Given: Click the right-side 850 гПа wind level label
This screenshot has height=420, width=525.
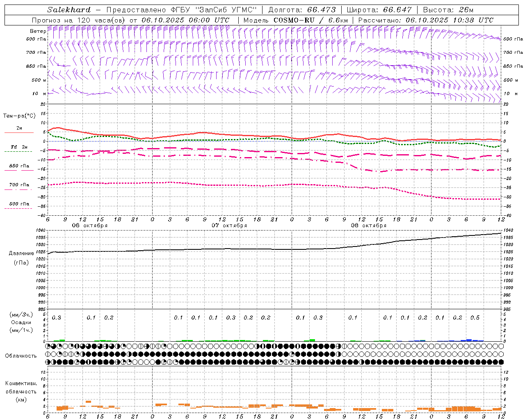Looking at the screenshot, I should pos(513,66).
